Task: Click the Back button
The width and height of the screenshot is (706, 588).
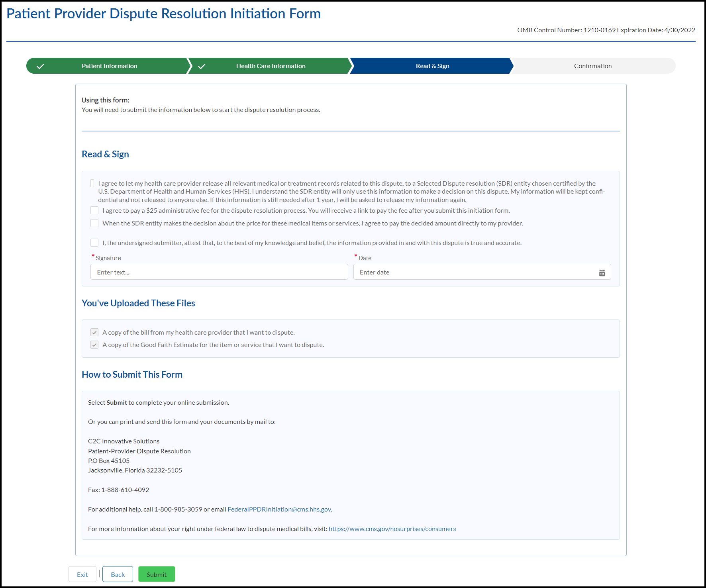Action: point(118,574)
